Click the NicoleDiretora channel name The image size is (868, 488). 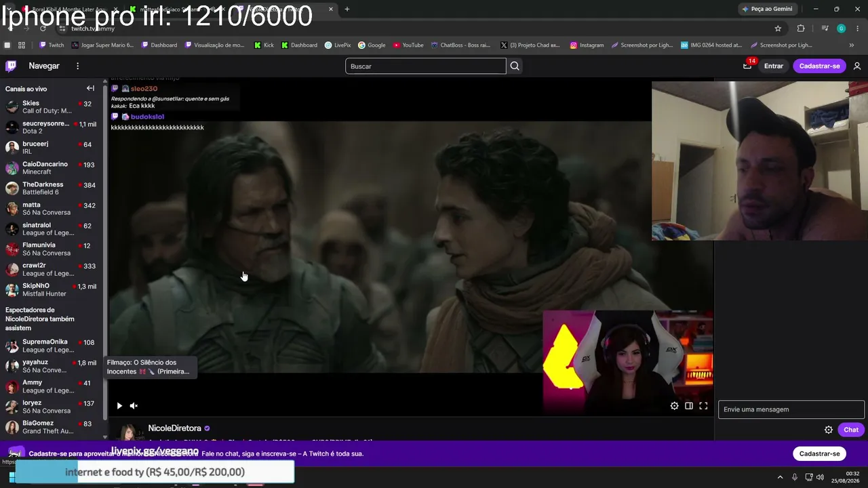pos(174,428)
